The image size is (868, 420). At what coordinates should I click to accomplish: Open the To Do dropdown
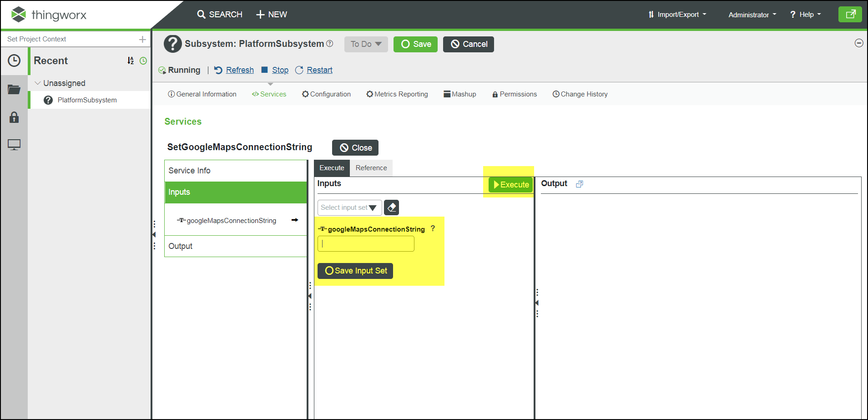366,44
